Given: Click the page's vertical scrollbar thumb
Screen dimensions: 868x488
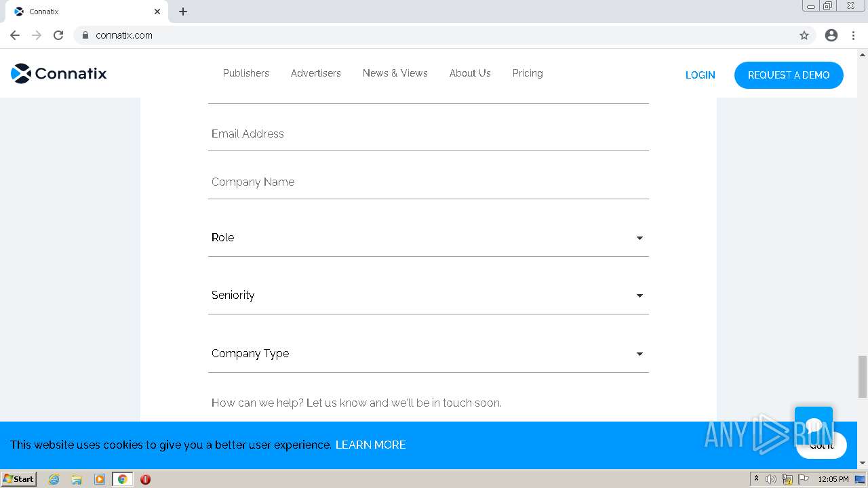Looking at the screenshot, I should coord(863,377).
